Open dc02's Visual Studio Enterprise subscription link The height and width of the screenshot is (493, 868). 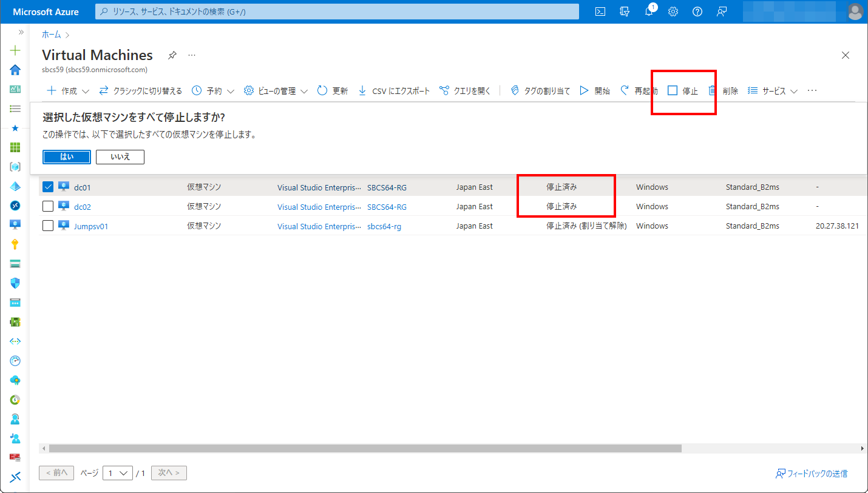[319, 207]
